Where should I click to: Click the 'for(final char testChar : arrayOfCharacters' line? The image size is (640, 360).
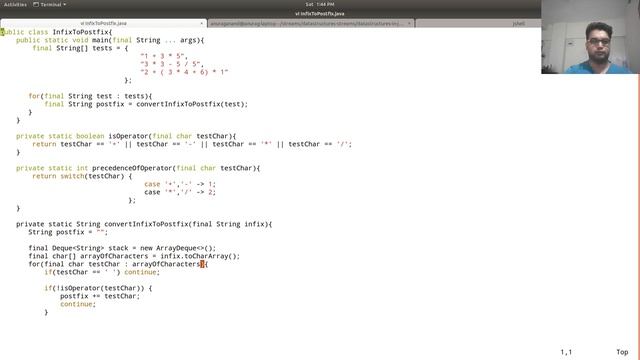pyautogui.click(x=118, y=264)
